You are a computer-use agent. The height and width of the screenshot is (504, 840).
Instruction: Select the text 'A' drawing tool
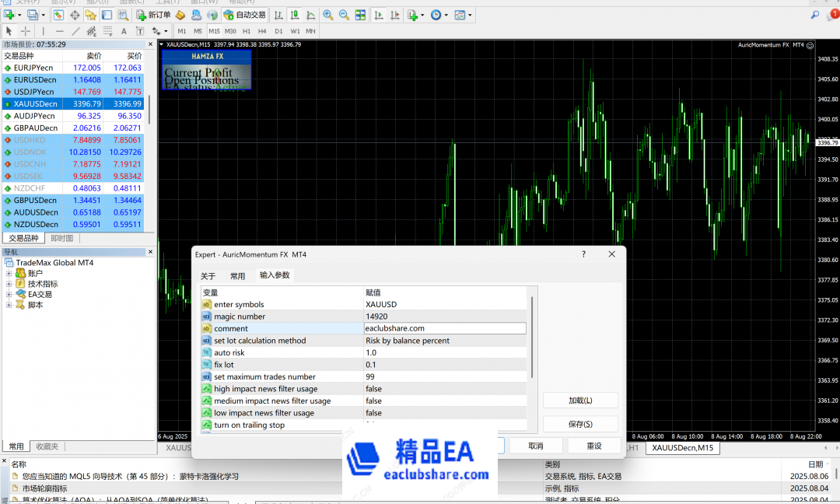pos(124,31)
